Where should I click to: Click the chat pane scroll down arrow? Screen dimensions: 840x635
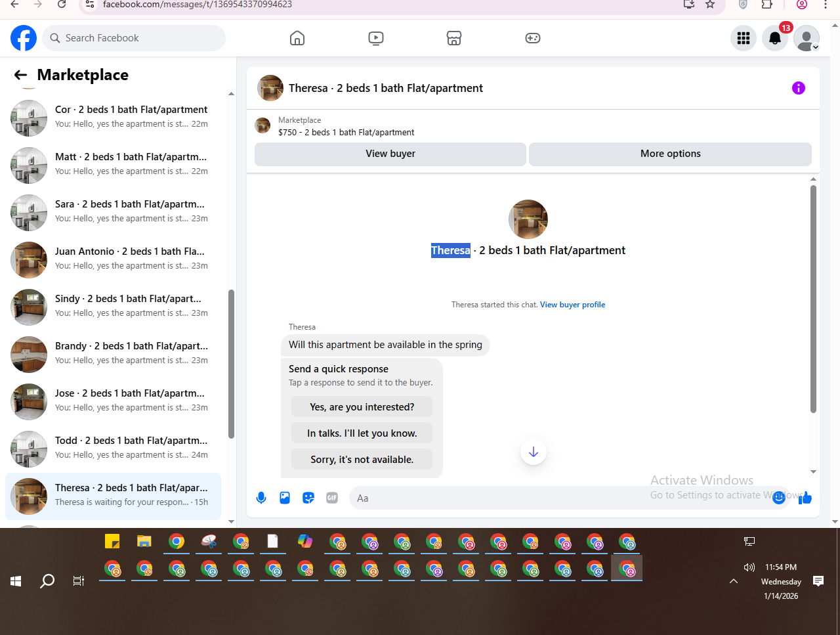tap(813, 471)
